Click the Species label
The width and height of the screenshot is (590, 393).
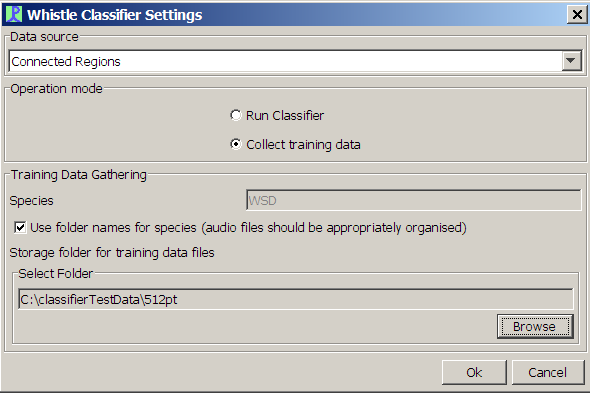[x=32, y=201]
